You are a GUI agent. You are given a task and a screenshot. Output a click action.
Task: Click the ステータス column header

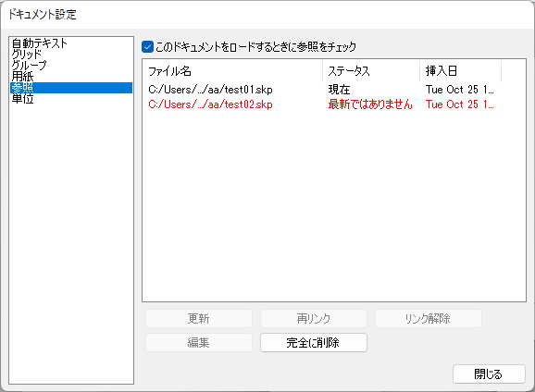coord(371,71)
